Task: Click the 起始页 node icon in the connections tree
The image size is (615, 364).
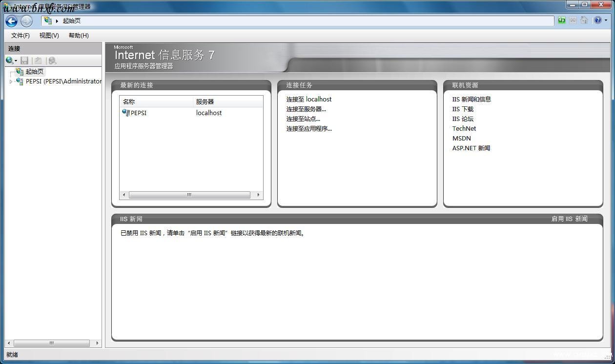Action: click(x=19, y=71)
